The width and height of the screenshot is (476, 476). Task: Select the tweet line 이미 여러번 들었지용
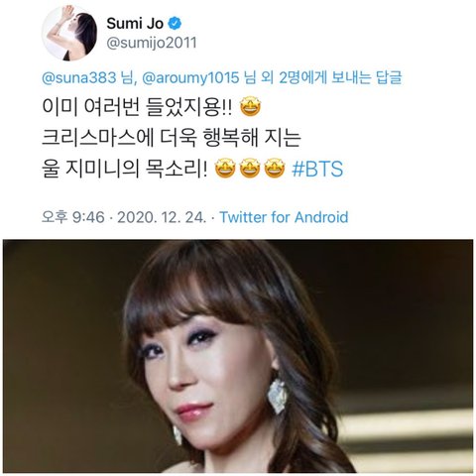pyautogui.click(x=137, y=107)
